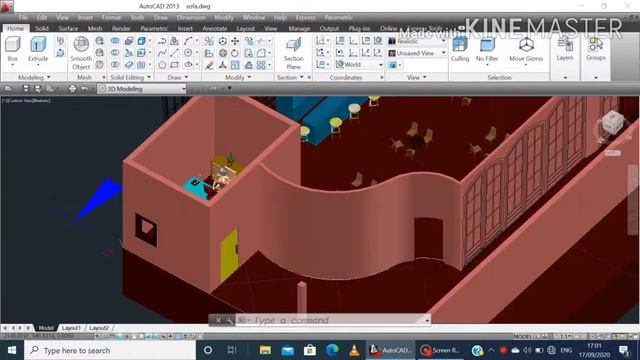Open the Express menu

pyautogui.click(x=305, y=18)
